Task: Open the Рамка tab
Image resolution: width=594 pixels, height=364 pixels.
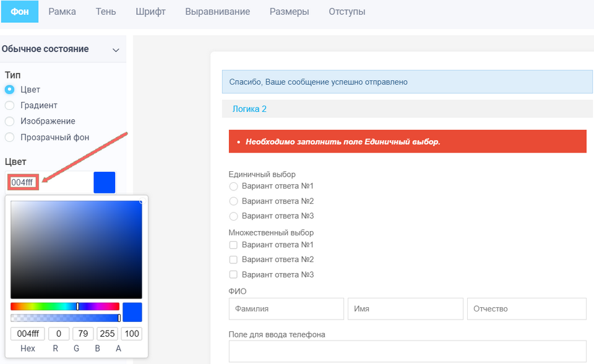Action: tap(62, 12)
